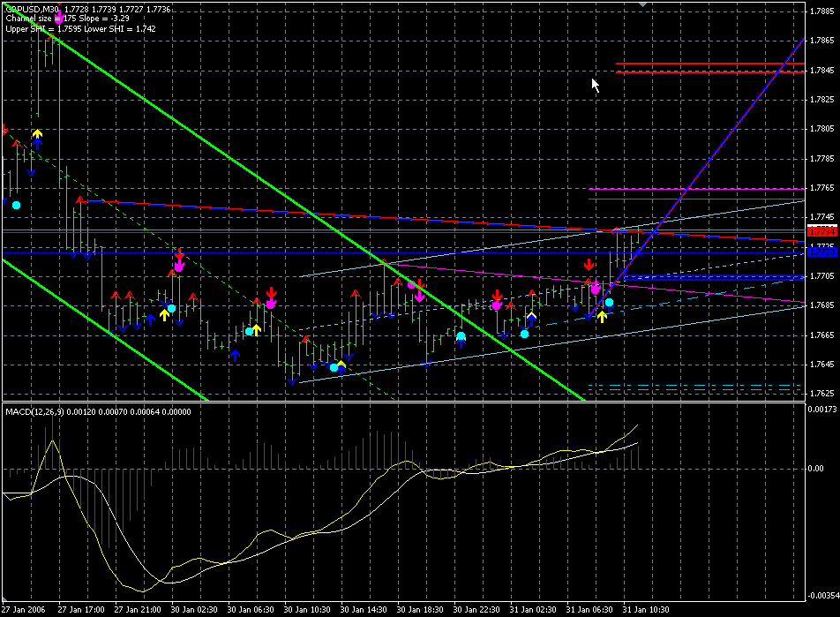The width and height of the screenshot is (840, 617).
Task: Click the 1.7825 price axis value
Action: pyautogui.click(x=821, y=100)
